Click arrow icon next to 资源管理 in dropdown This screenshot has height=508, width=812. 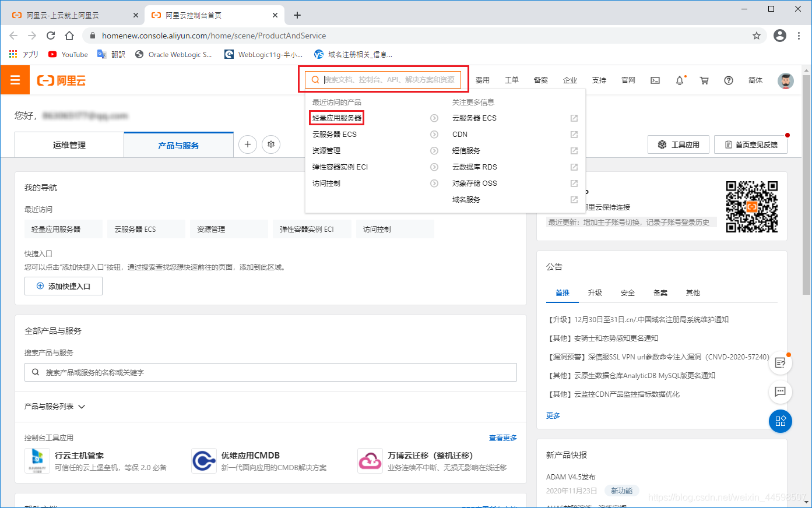click(x=434, y=150)
